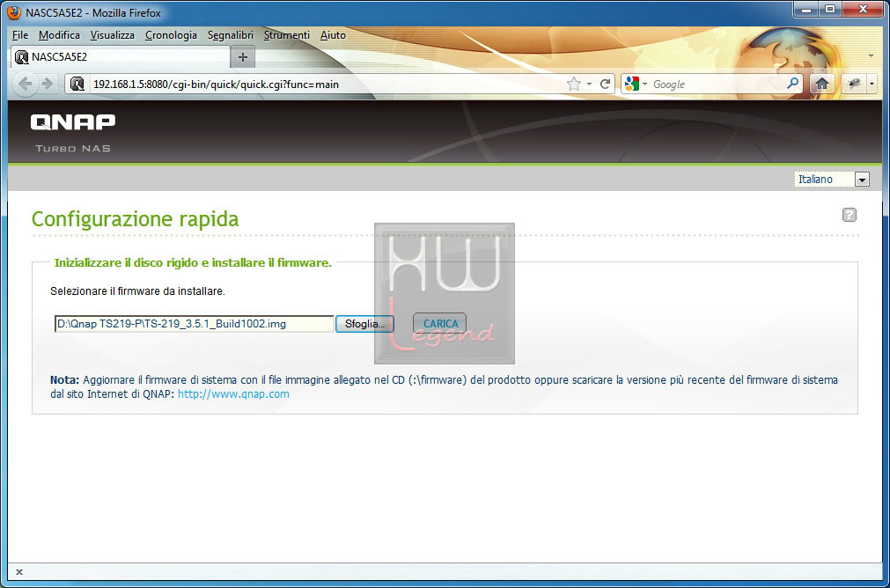890x588 pixels.
Task: Expand the add-on icon dropdown arrow
Action: (x=872, y=84)
